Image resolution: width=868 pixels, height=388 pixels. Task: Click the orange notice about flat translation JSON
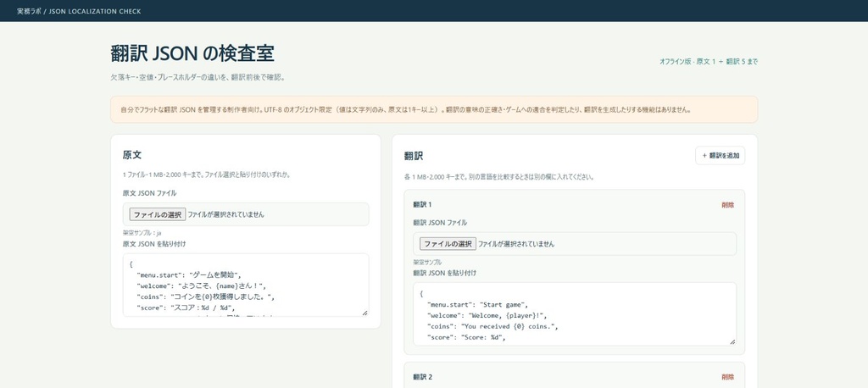pos(434,109)
